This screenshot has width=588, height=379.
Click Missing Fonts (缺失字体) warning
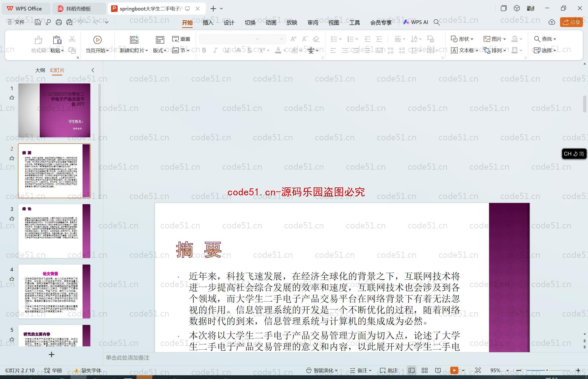coord(88,370)
